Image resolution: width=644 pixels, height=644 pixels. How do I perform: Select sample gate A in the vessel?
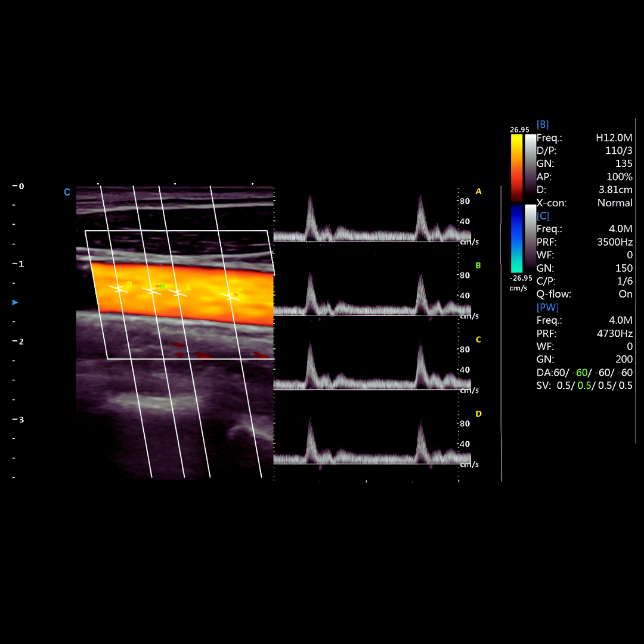click(x=178, y=292)
